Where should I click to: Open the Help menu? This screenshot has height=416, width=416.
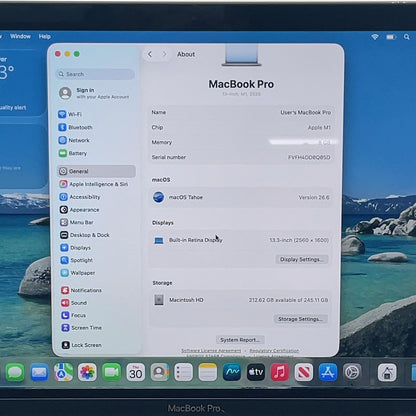[44, 36]
